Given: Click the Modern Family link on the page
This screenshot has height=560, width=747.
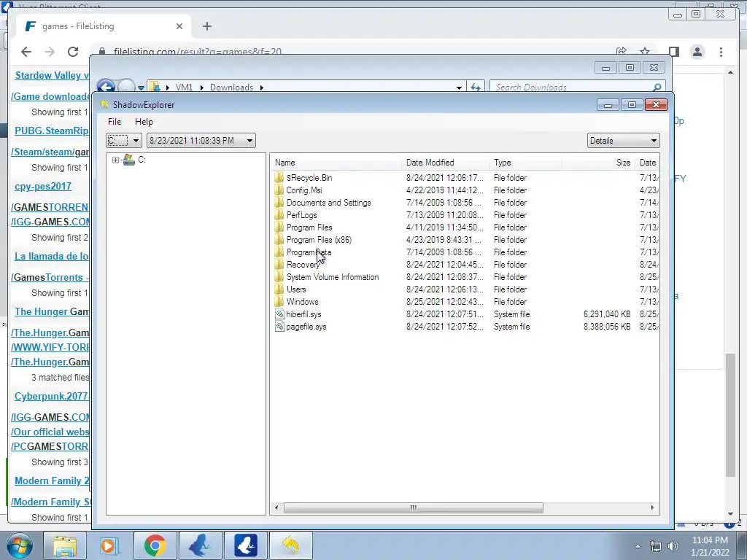Looking at the screenshot, I should coord(52,481).
